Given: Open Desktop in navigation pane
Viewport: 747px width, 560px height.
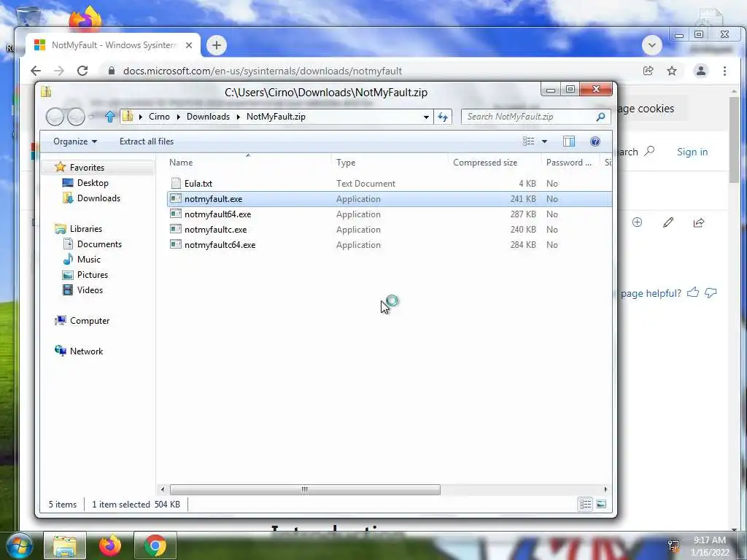Looking at the screenshot, I should pyautogui.click(x=93, y=183).
